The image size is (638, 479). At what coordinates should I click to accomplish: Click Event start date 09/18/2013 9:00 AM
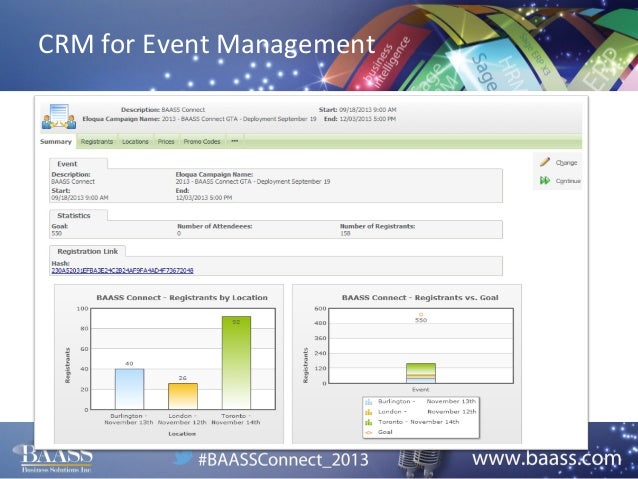(80, 198)
